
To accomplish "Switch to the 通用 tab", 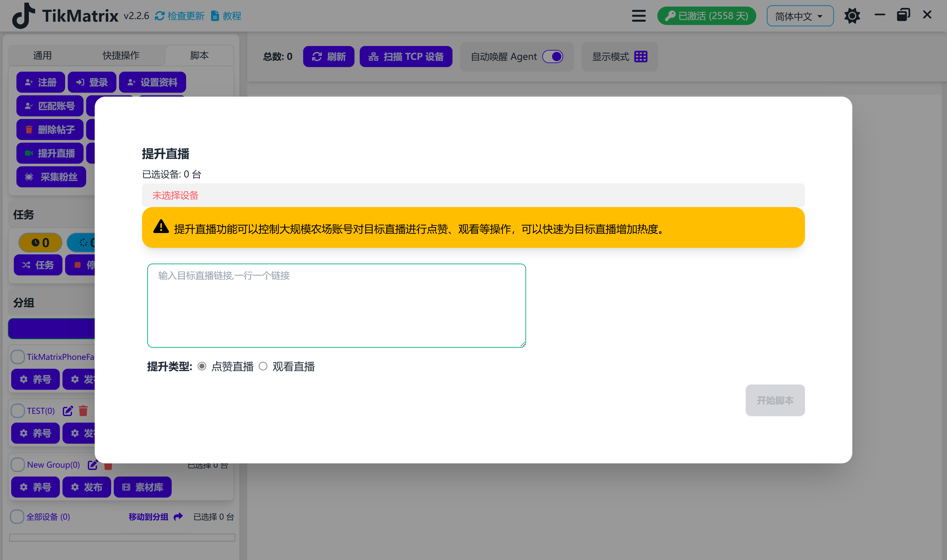I will [42, 56].
